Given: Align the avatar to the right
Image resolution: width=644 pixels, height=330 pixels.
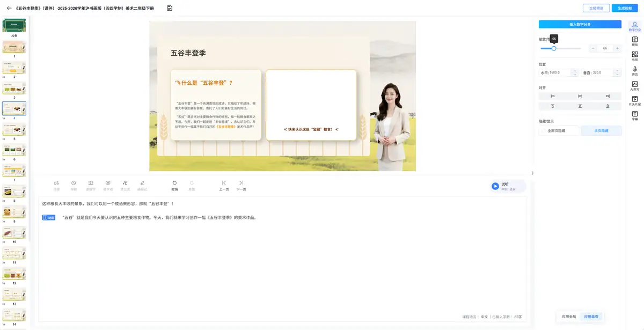Looking at the screenshot, I should pyautogui.click(x=608, y=96).
